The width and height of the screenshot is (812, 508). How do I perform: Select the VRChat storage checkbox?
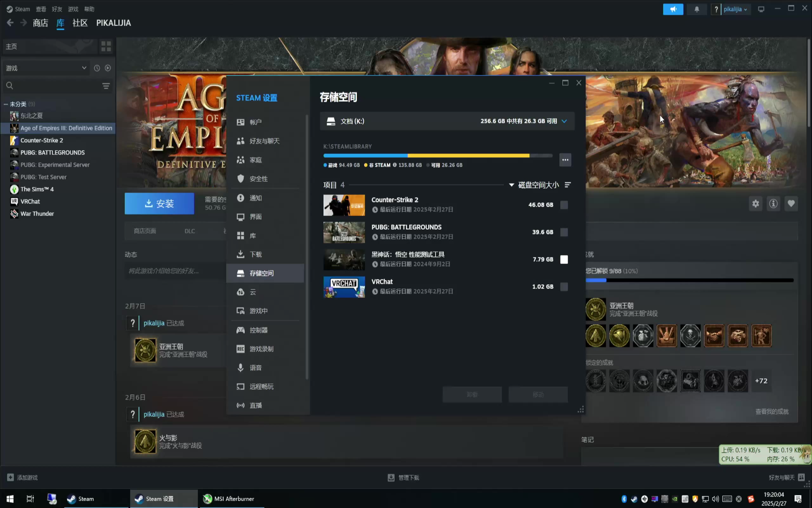pos(564,287)
